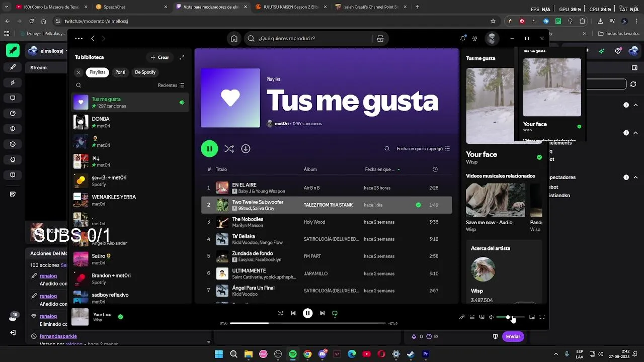This screenshot has width=644, height=362.
Task: Search inside the playlist
Action: [387, 149]
